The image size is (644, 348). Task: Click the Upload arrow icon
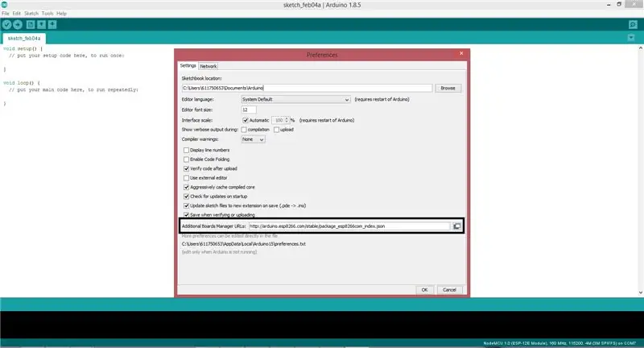point(18,25)
